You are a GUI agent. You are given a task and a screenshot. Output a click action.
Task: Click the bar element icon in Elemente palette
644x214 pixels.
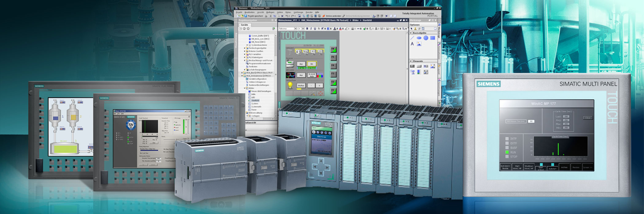[418, 72]
